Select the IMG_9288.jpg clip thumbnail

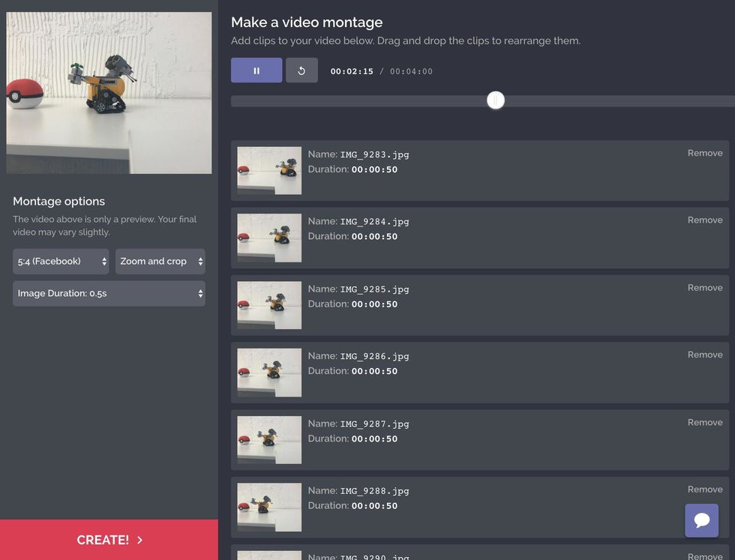[x=269, y=507]
